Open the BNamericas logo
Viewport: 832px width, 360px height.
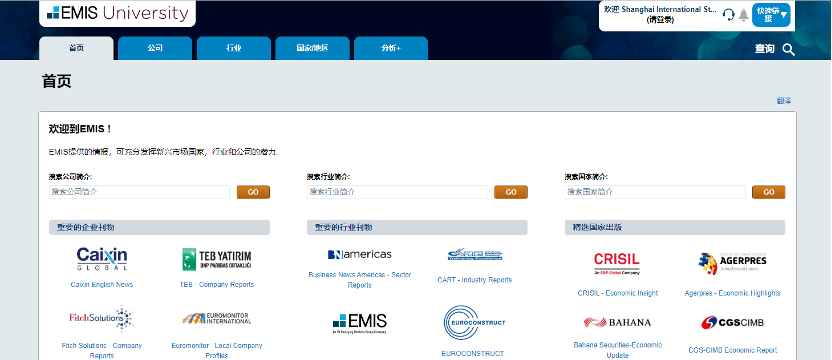coord(360,254)
